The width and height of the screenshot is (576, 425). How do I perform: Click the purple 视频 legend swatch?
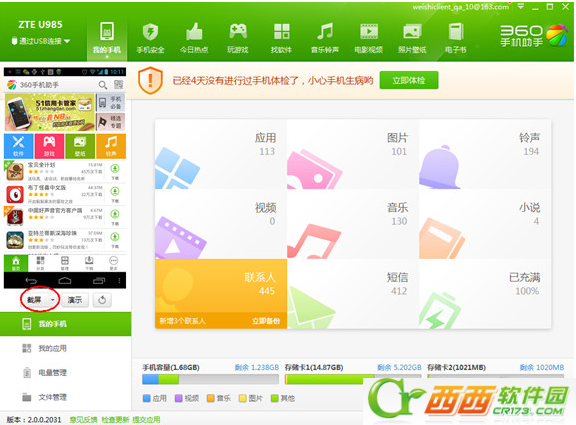tap(179, 398)
